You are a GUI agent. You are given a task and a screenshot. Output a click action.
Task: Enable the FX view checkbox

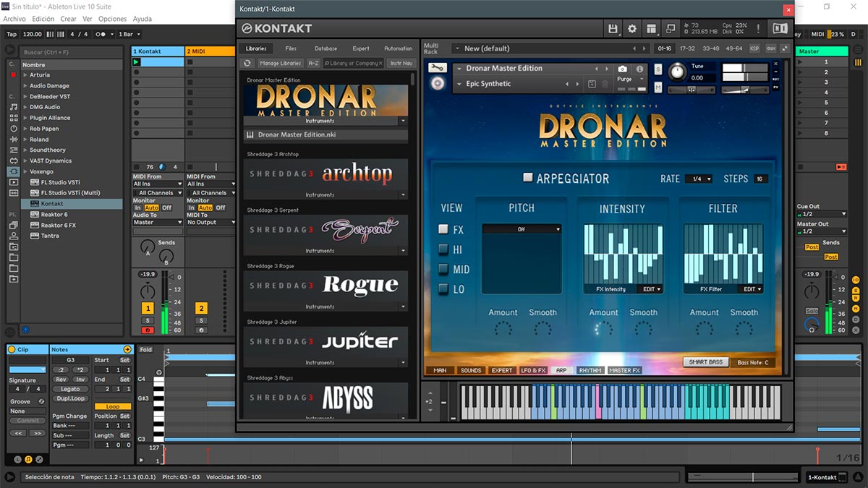(443, 229)
